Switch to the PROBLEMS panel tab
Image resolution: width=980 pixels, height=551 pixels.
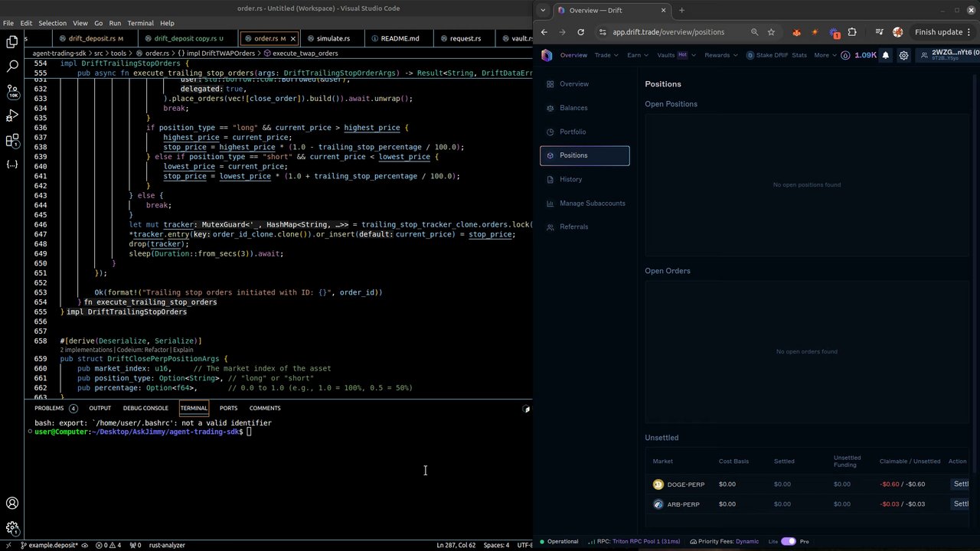coord(49,408)
